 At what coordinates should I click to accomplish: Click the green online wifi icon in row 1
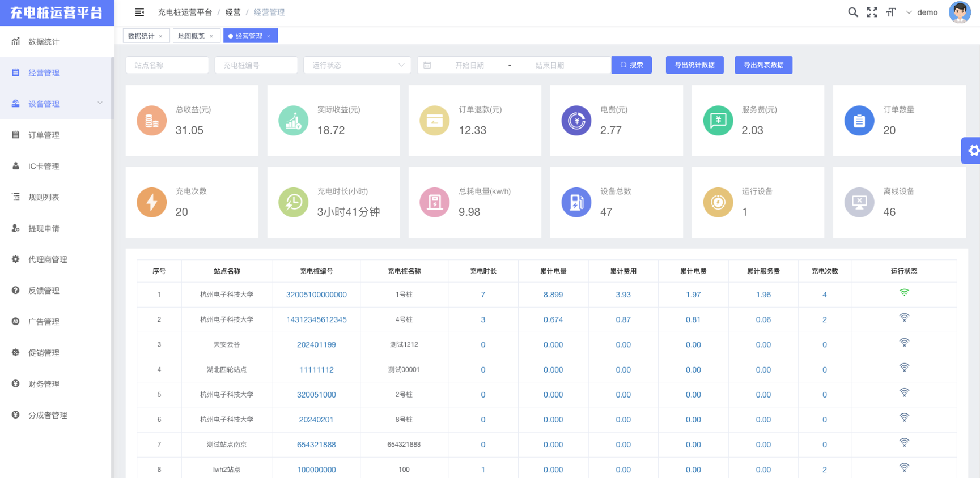[x=904, y=293]
